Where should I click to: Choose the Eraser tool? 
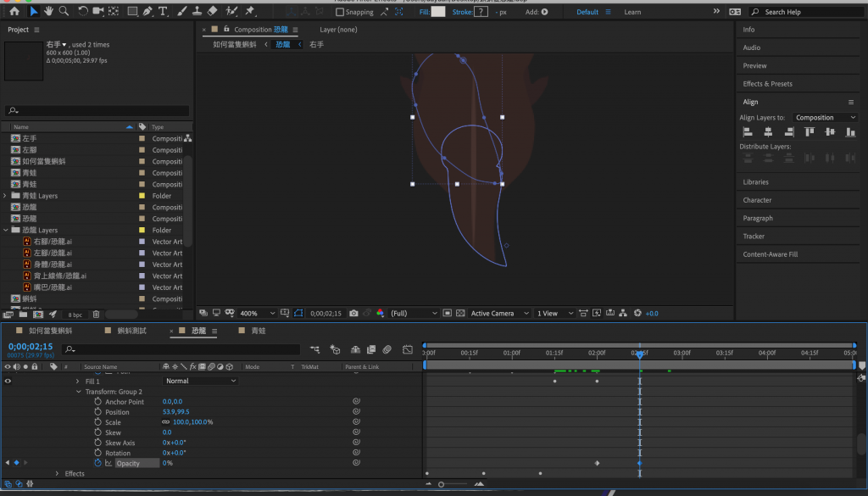(x=212, y=12)
